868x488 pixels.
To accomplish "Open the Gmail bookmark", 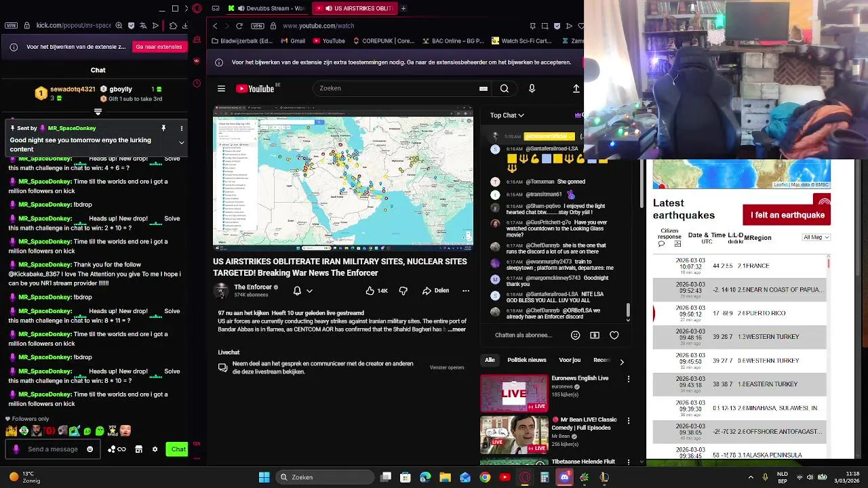I will [292, 41].
